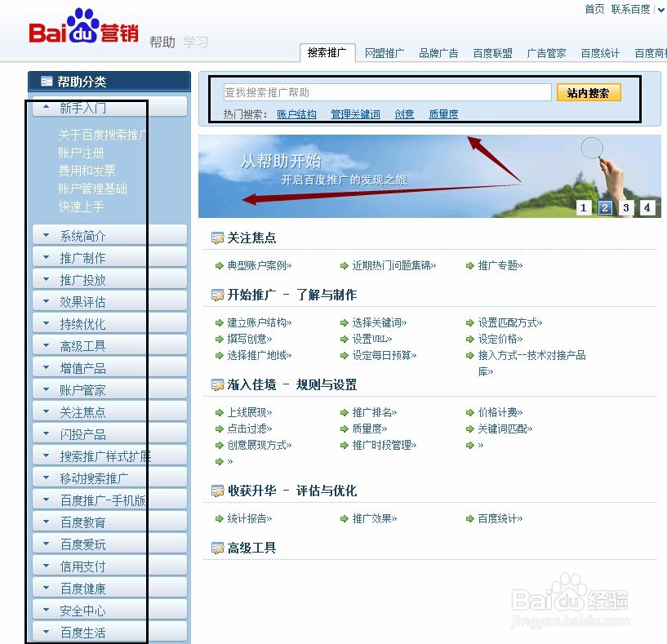Click the folder icon beside 开始推广
The image size is (667, 644).
pos(216,294)
